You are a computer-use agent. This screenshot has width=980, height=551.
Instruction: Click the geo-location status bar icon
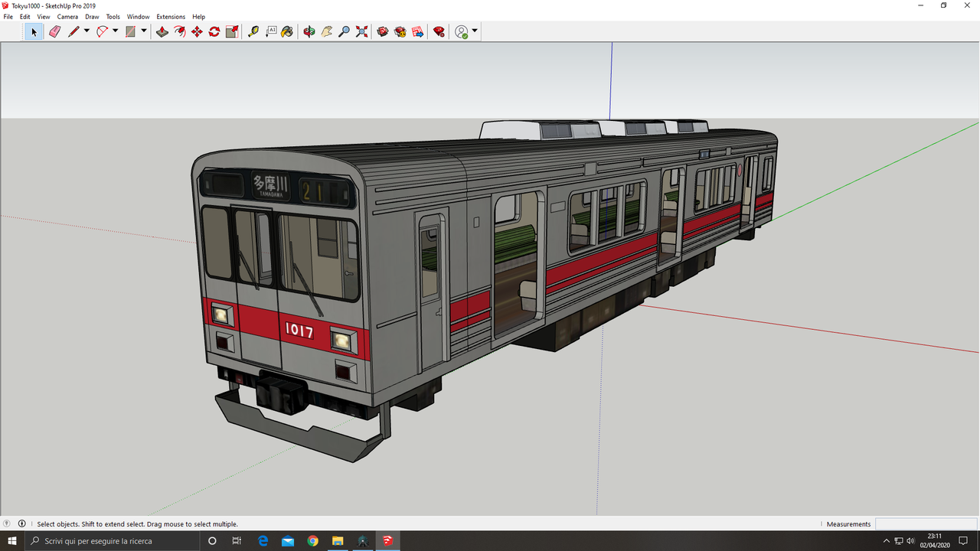click(x=7, y=524)
